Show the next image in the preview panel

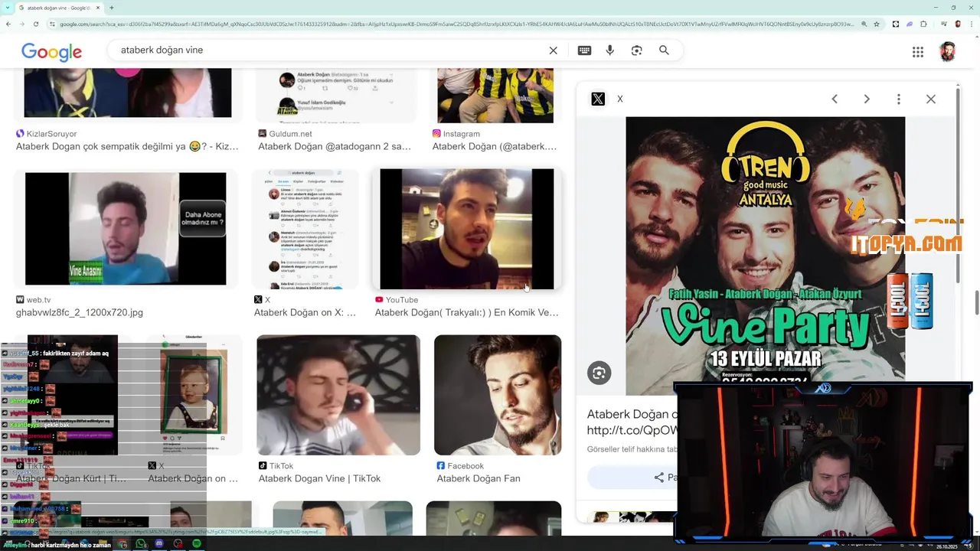867,99
